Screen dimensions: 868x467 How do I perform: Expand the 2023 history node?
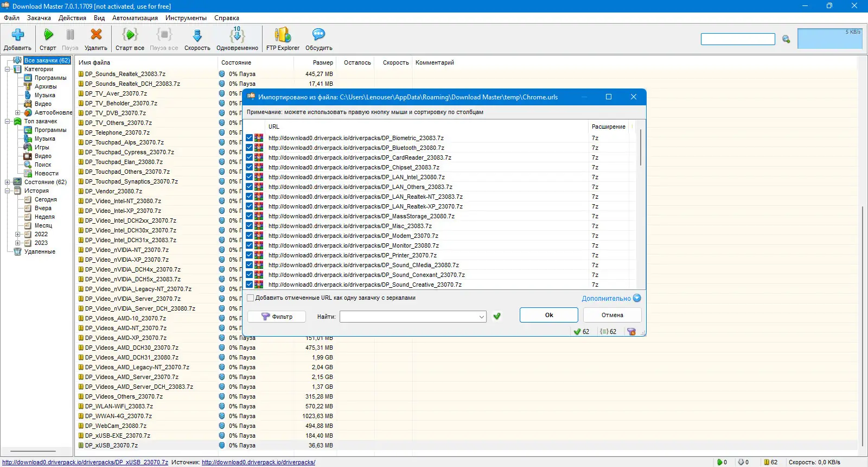pos(18,243)
